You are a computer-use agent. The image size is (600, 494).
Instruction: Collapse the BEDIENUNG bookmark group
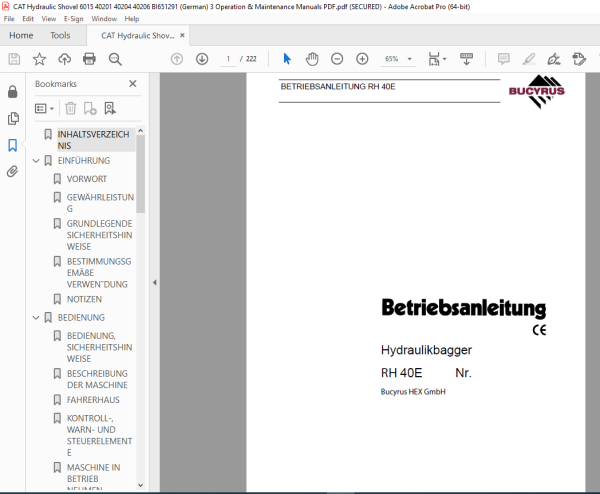point(36,318)
